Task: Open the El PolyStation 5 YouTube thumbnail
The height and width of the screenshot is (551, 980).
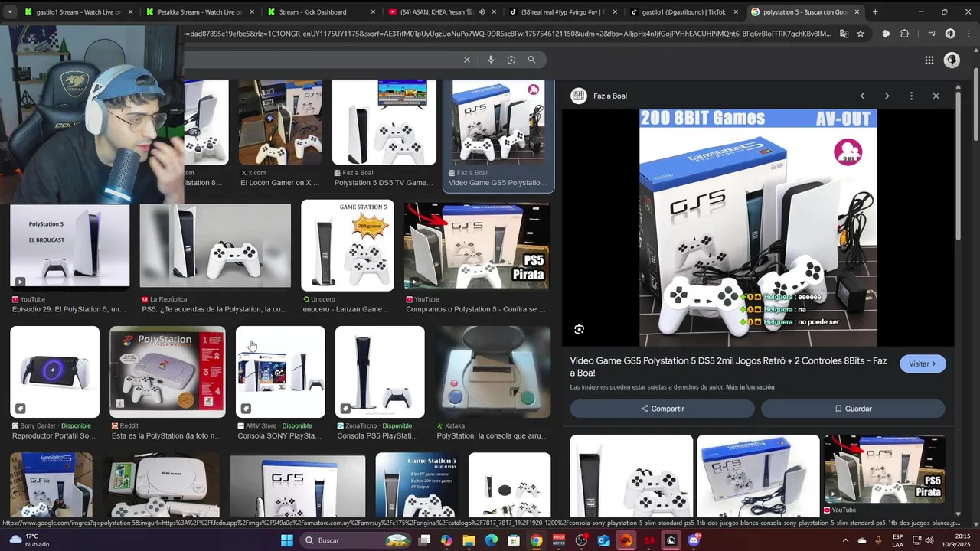Action: (x=70, y=246)
